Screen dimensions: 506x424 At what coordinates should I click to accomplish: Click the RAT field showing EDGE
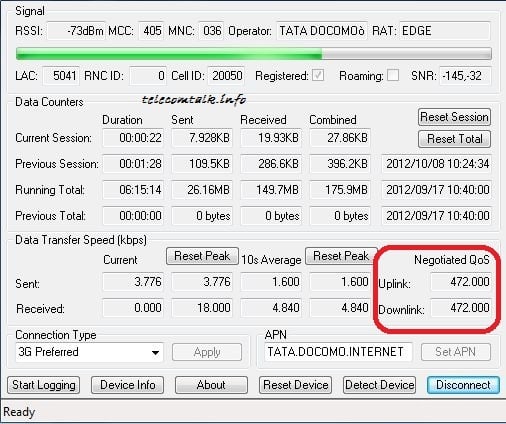[x=445, y=31]
